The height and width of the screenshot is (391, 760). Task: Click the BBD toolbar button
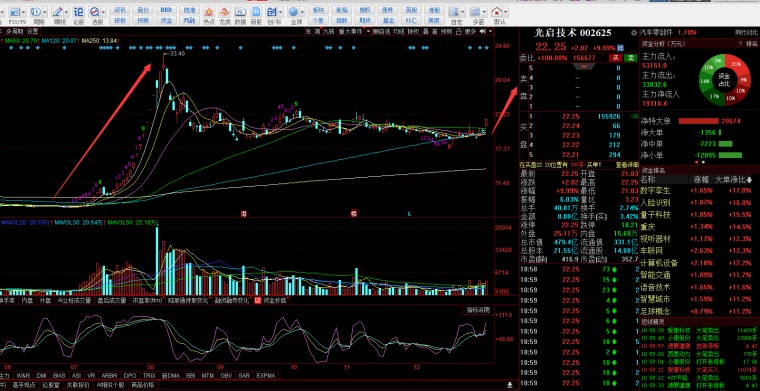pos(166,10)
